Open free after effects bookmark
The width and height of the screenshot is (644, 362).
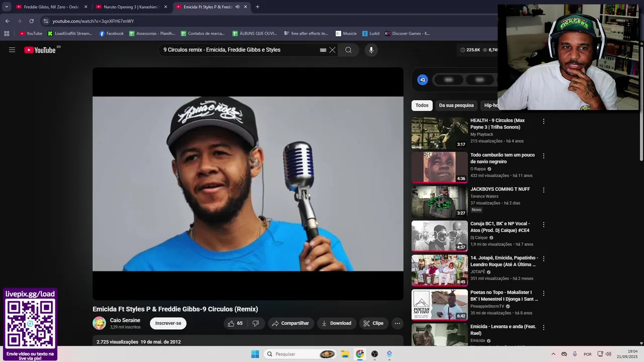point(306,34)
